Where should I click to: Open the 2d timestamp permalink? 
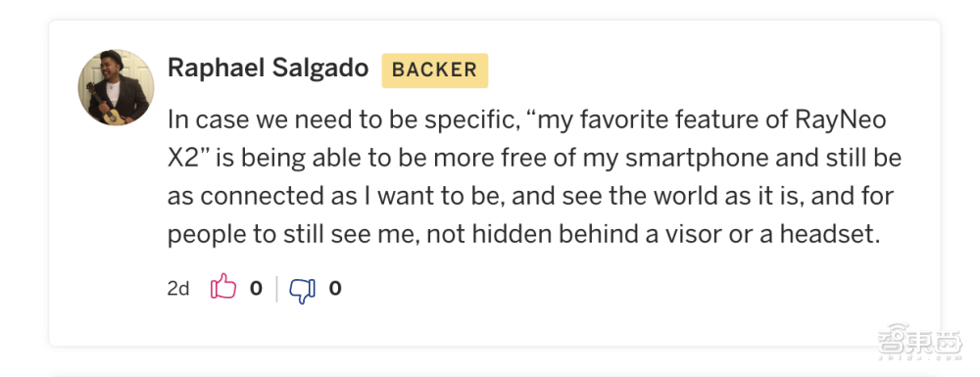point(178,288)
